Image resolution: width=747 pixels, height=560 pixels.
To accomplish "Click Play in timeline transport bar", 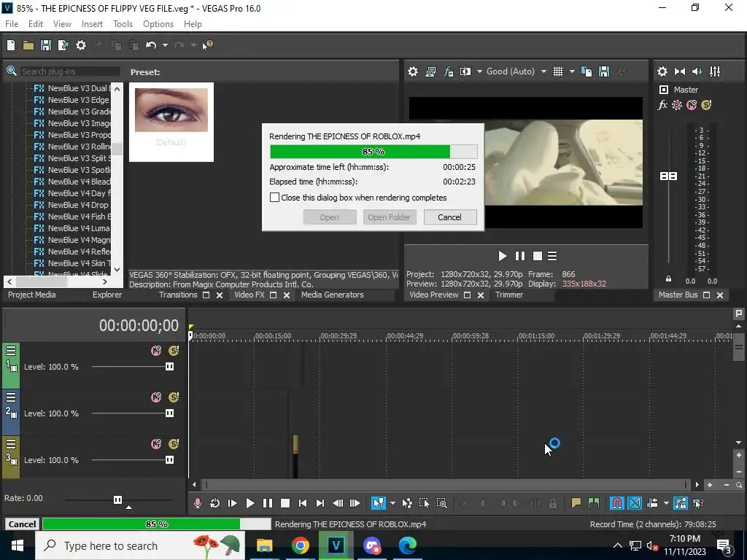I will tap(249, 503).
